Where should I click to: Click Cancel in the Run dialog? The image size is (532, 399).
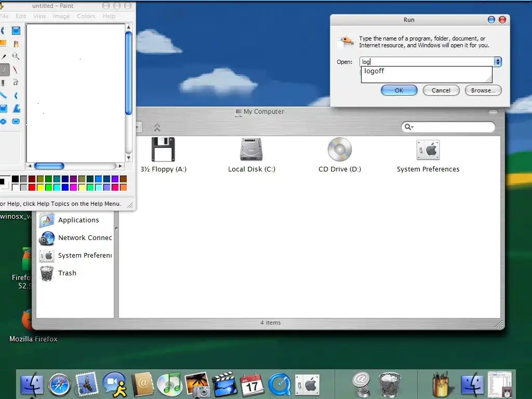(x=441, y=90)
